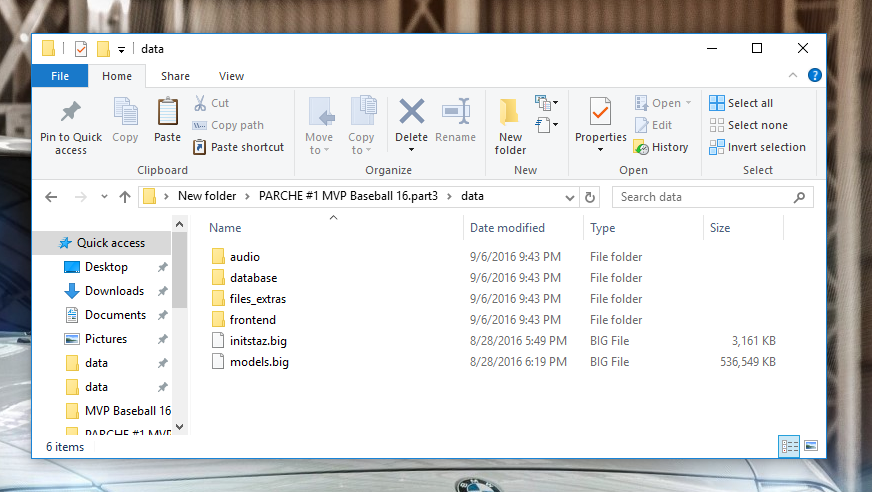Refresh the current folder view
Screen dimensions: 872x492
[590, 197]
